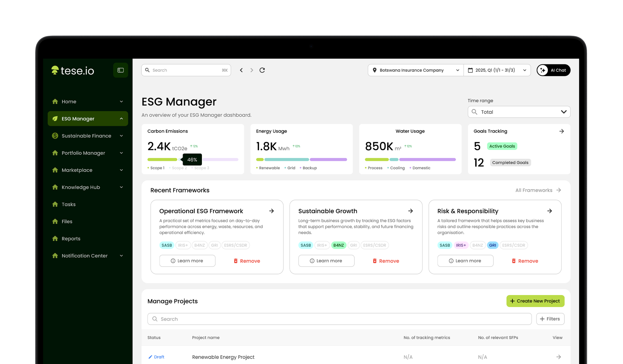
Task: Open Sustainable Finance in the sidebar
Action: [86, 136]
